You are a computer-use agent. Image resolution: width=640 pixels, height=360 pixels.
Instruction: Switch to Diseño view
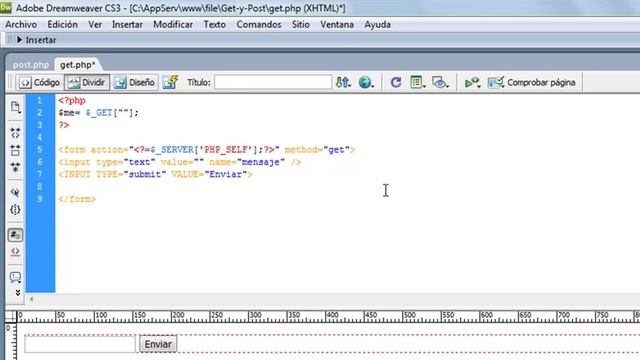tap(135, 82)
